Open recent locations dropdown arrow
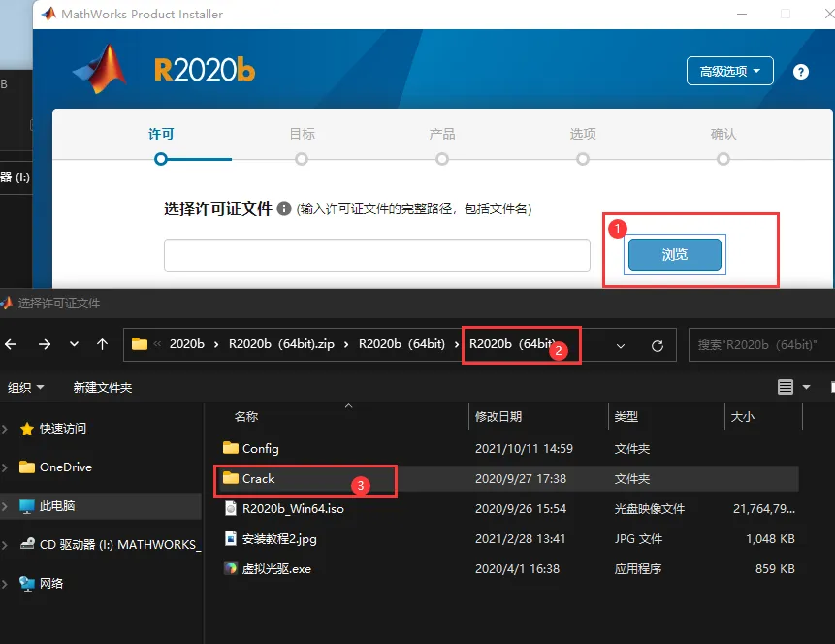The image size is (835, 644). (x=74, y=344)
